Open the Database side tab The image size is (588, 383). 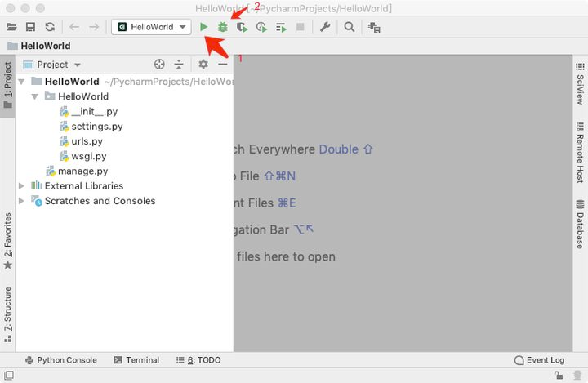tap(580, 225)
